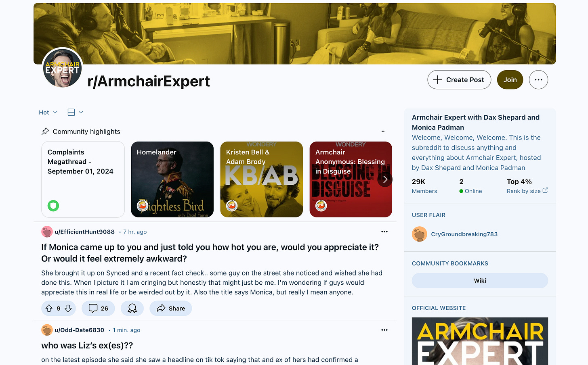Visit u/Odd-Date6830 user profile

80,330
